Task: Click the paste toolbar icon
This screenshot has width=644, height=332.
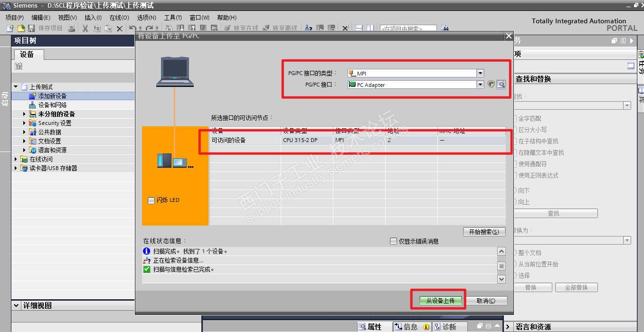Action: (x=108, y=28)
